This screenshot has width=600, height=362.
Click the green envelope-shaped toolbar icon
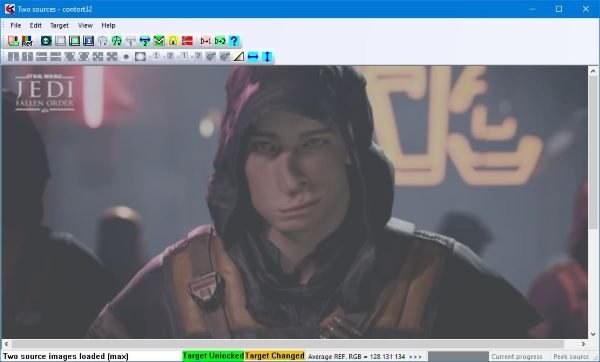tap(159, 41)
